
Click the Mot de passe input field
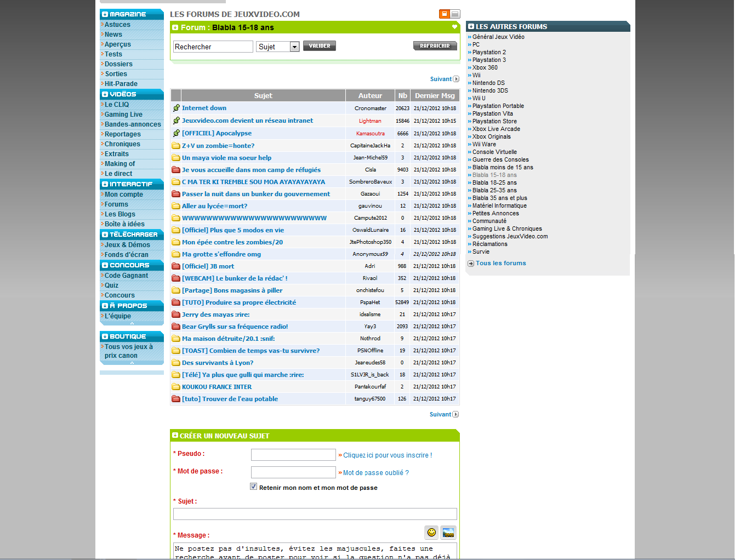coord(293,472)
